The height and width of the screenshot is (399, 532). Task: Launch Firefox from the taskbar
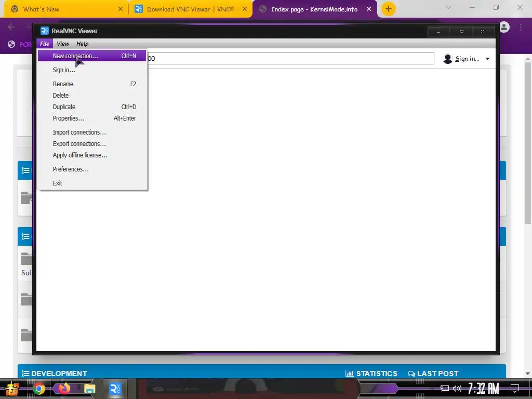coord(64,388)
